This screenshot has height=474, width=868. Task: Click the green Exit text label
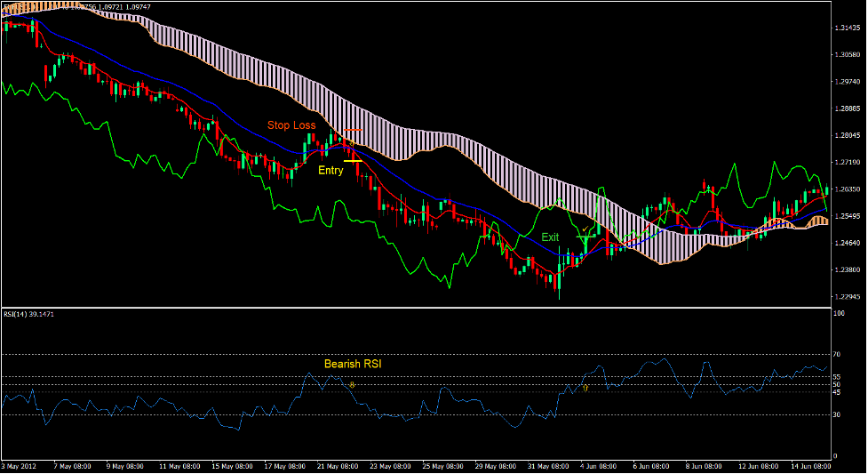coord(551,237)
